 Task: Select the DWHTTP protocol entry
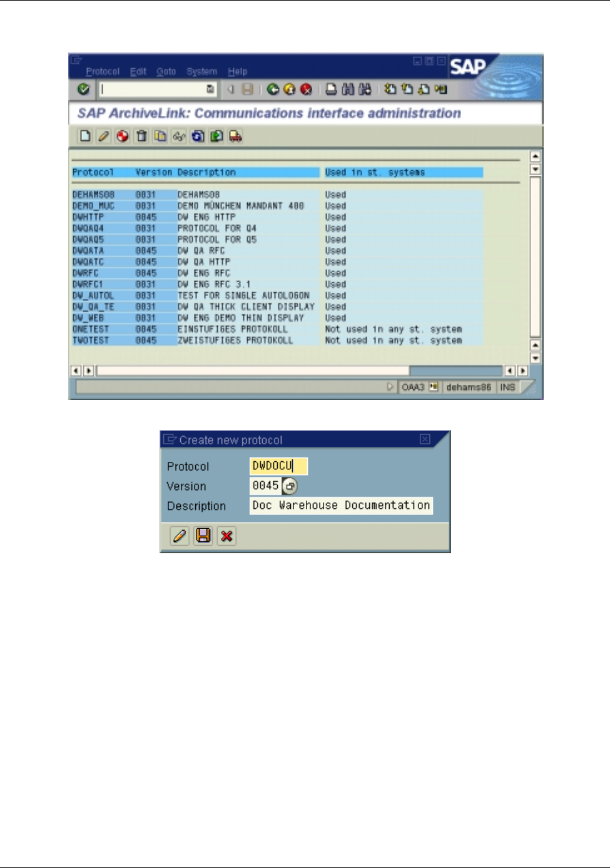(88, 217)
